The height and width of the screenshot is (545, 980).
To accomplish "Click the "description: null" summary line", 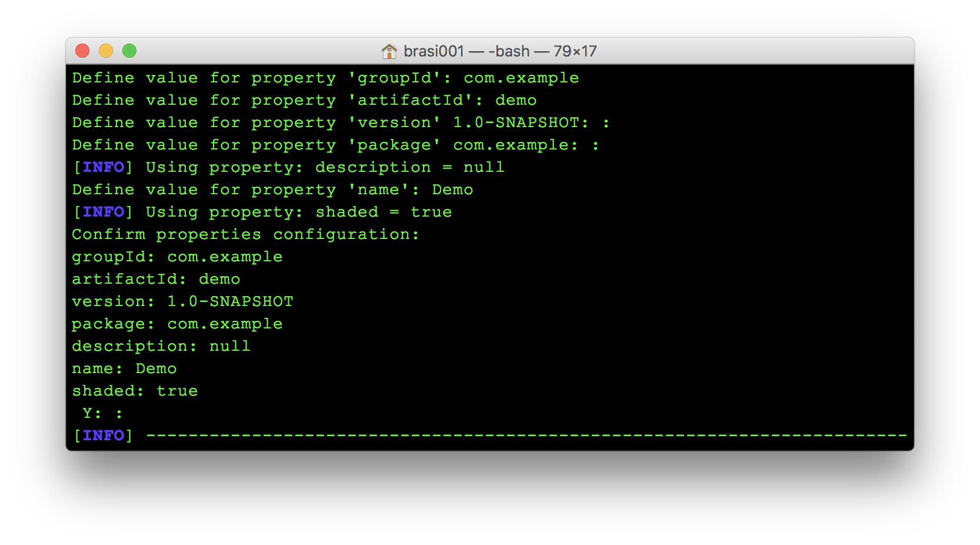I will 161,347.
